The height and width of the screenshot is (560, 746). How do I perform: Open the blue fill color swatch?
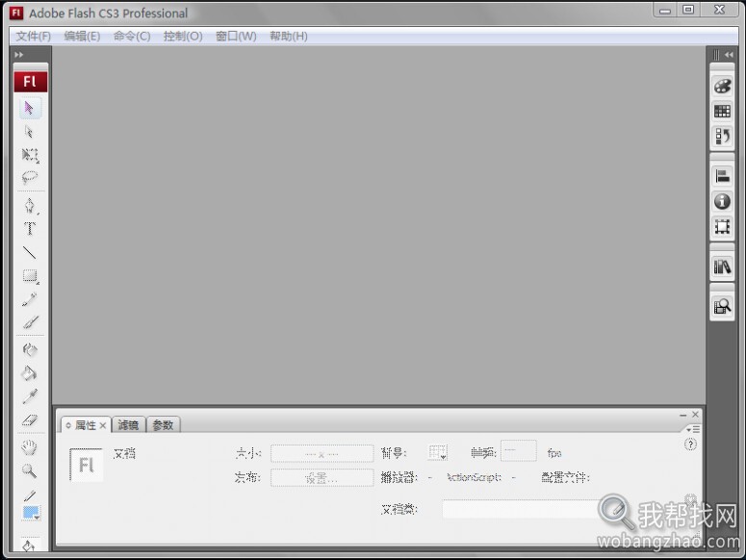click(x=32, y=513)
